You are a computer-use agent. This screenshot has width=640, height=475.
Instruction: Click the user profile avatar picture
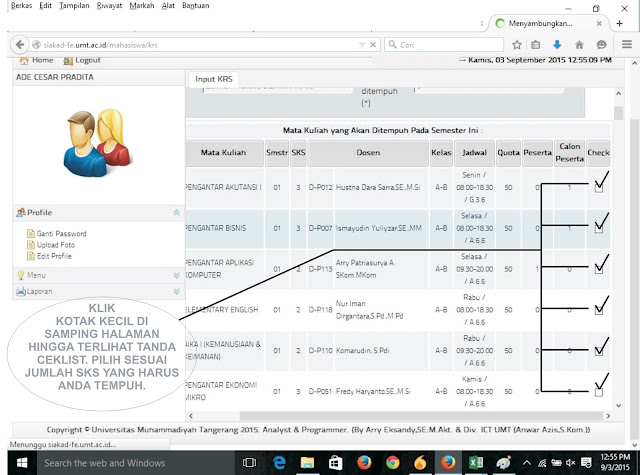(98, 142)
